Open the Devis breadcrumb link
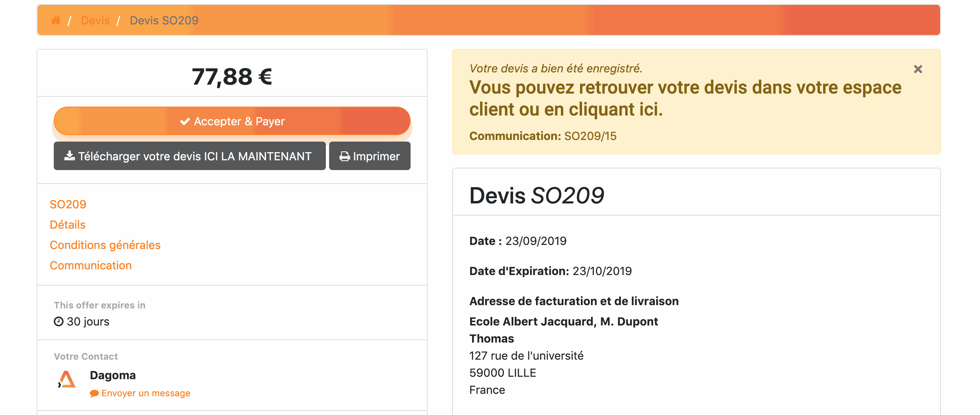The height and width of the screenshot is (415, 980). 95,20
